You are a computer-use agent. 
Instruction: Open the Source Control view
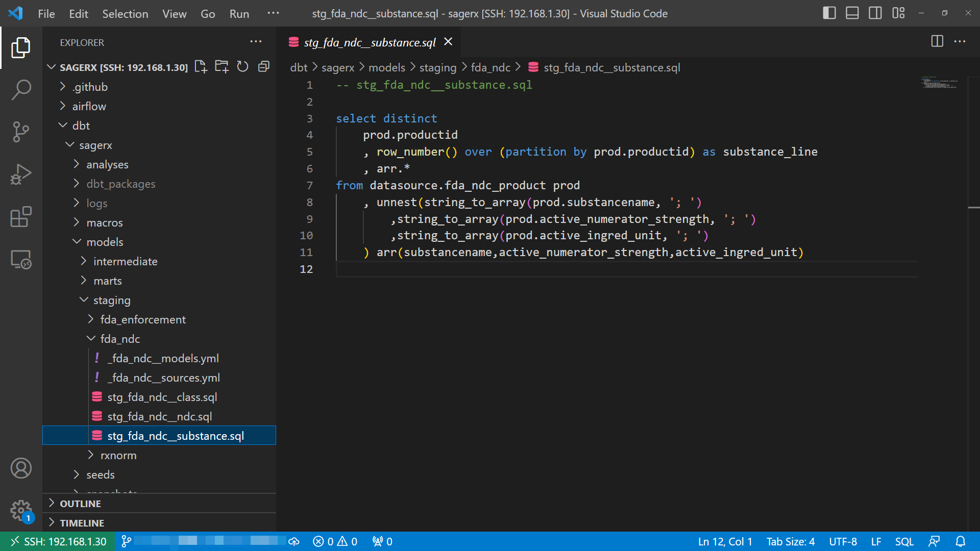tap(21, 132)
